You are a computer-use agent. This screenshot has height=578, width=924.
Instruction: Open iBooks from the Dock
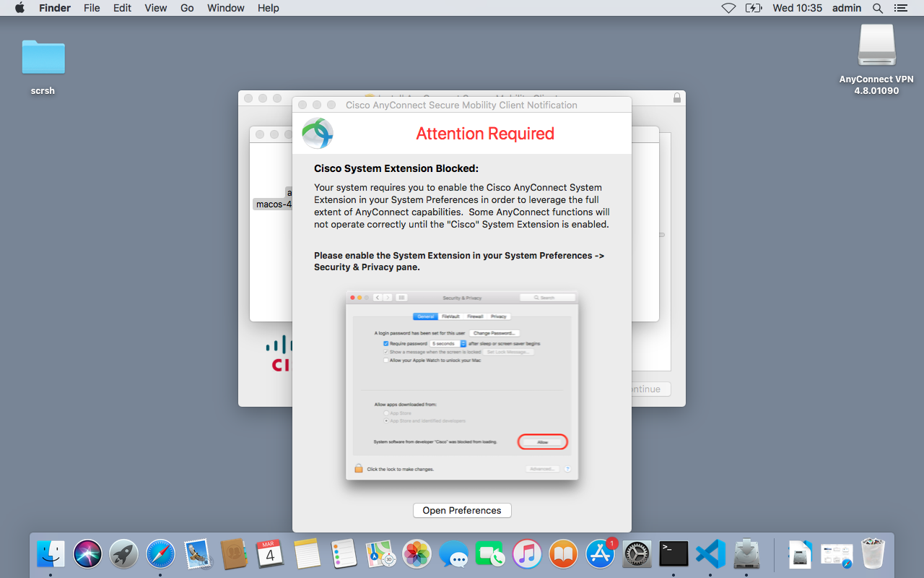[x=563, y=554]
